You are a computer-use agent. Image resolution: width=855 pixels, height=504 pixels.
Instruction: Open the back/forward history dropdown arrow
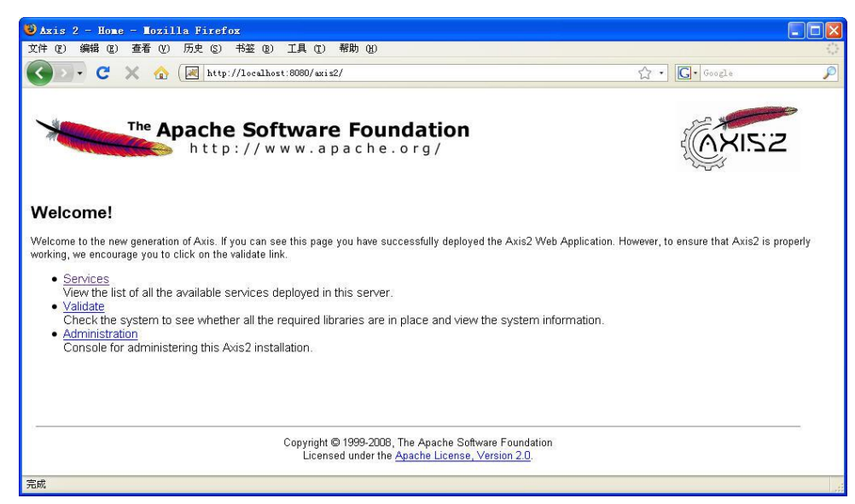tap(83, 73)
